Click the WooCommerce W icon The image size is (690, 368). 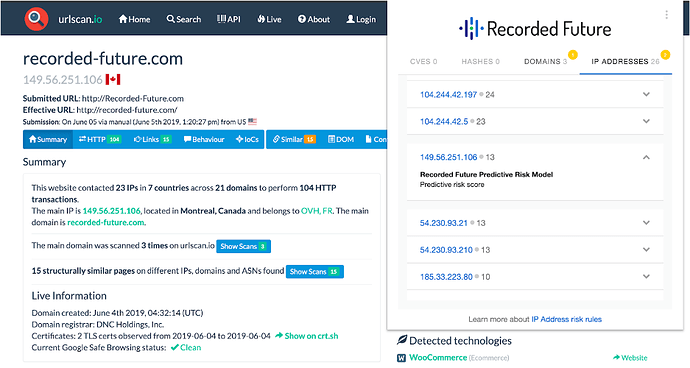tap(401, 358)
